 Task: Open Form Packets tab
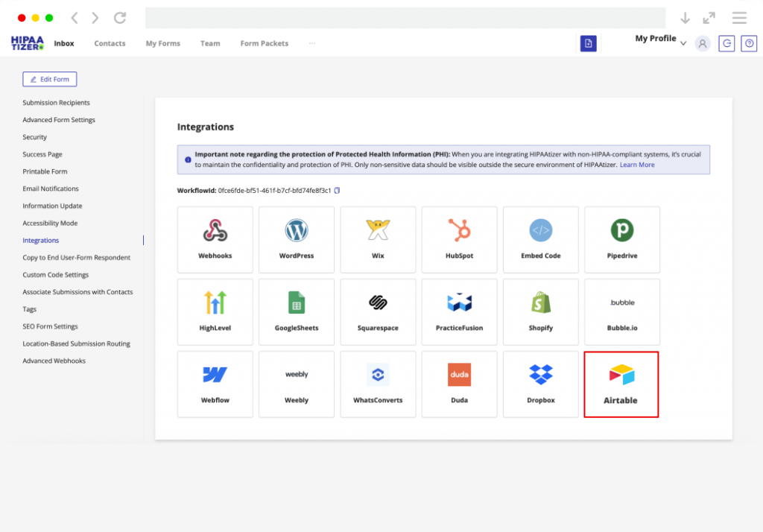(265, 43)
